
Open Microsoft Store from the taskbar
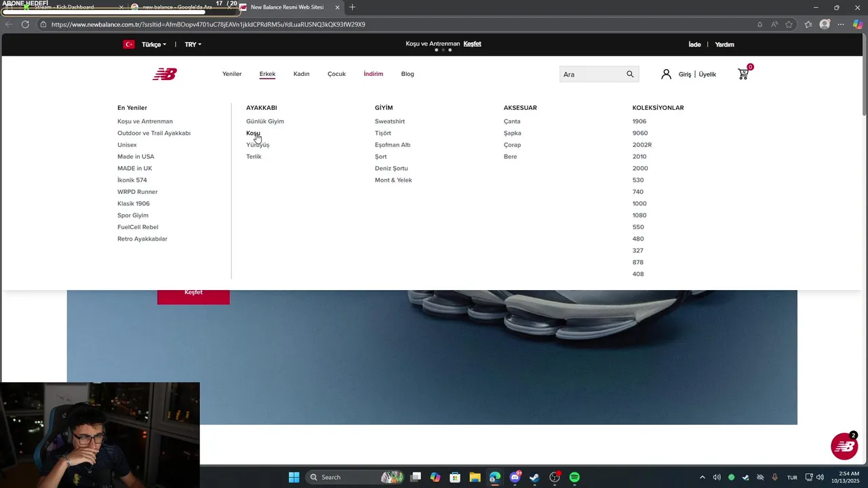[x=455, y=477]
